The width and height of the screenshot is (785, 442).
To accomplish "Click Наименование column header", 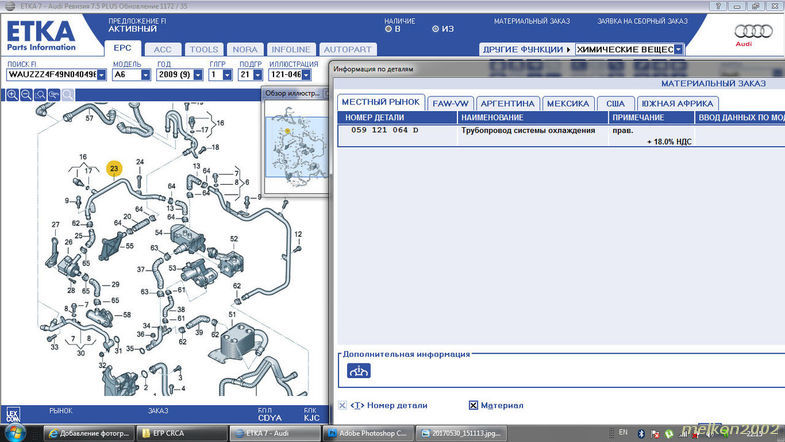I will [533, 117].
